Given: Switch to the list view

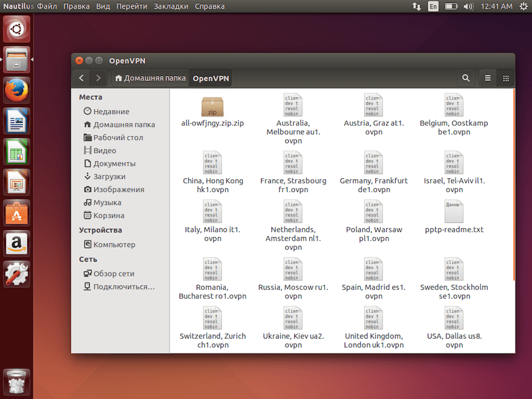Looking at the screenshot, I should (487, 78).
